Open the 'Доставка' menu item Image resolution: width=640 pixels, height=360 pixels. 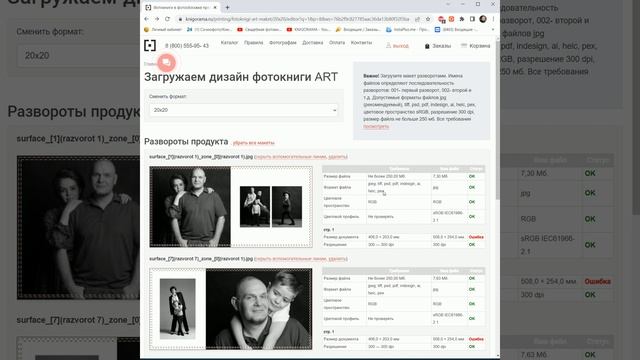pyautogui.click(x=313, y=42)
